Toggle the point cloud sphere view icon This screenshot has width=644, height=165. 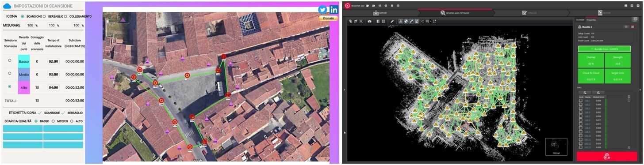click(x=406, y=21)
